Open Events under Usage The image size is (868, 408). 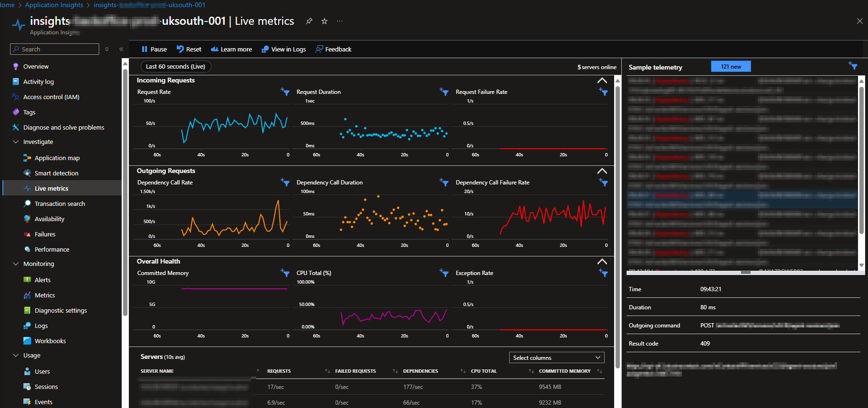tap(43, 402)
